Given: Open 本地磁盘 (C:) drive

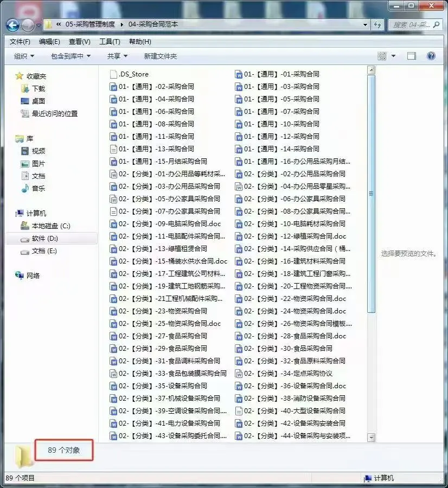Looking at the screenshot, I should 46,226.
